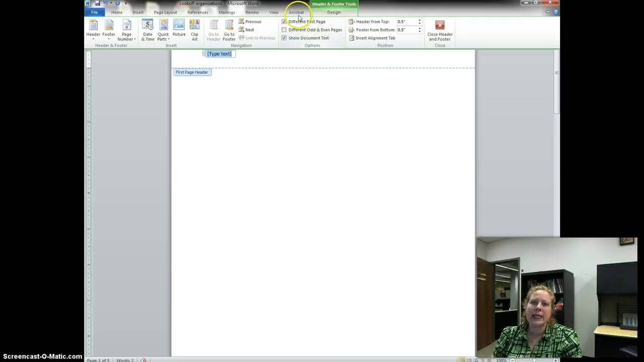Click the First Page Header label
The height and width of the screenshot is (362, 644).
point(192,72)
